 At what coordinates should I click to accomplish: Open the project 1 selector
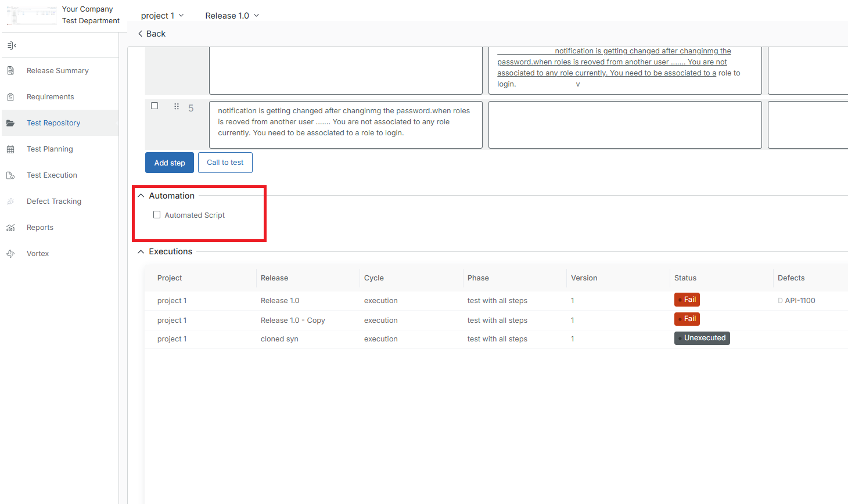163,16
